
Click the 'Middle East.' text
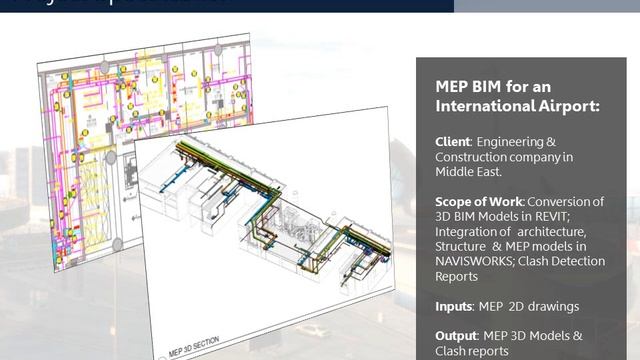[468, 172]
